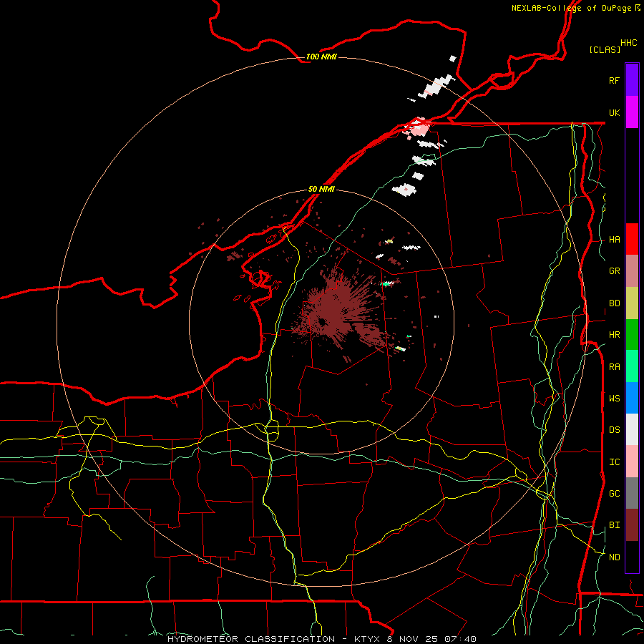Click the 'GR' legend label
The image size is (644, 644).
tap(614, 271)
